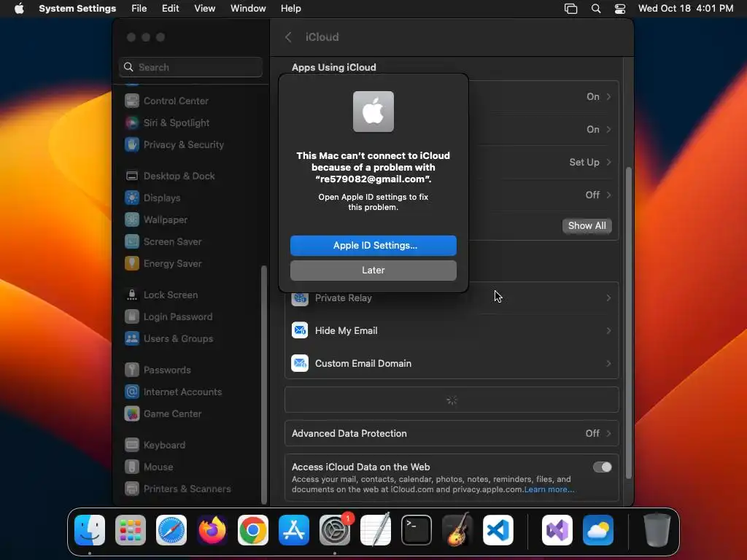Go back from iCloud pane

pyautogui.click(x=288, y=37)
